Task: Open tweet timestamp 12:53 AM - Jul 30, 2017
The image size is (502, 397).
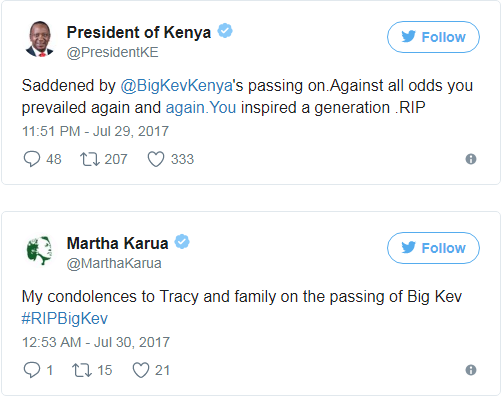Action: (x=96, y=342)
